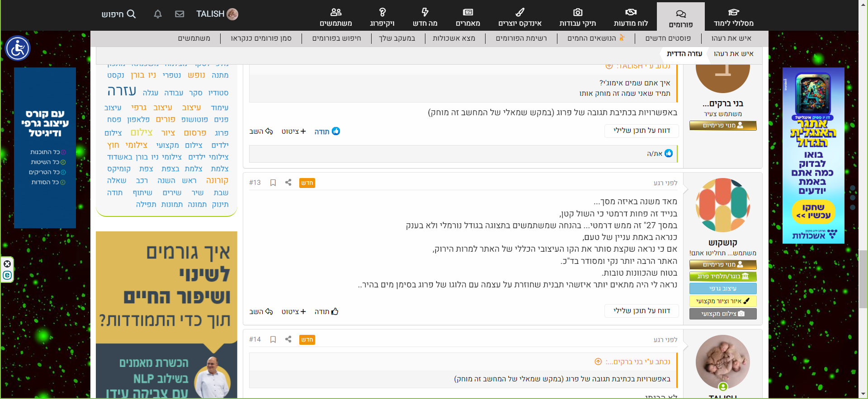868x399 pixels.
Task: Open לוח מודעות in the top navigation
Action: point(631,17)
